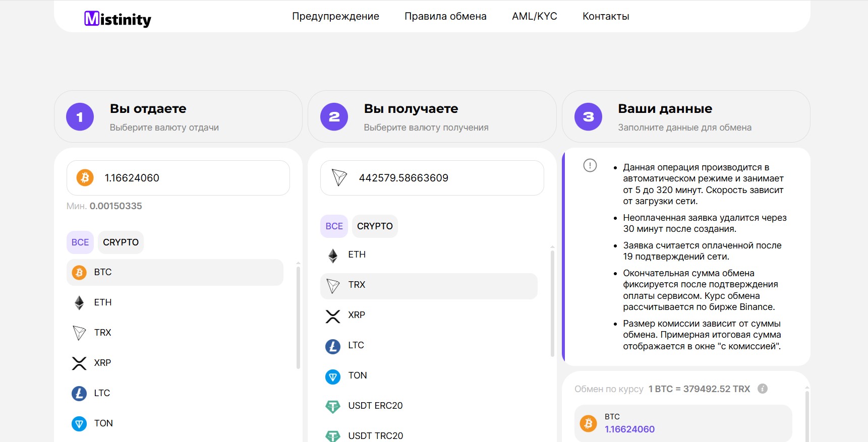The width and height of the screenshot is (868, 442).
Task: Open the Контакты menu item
Action: coord(606,16)
